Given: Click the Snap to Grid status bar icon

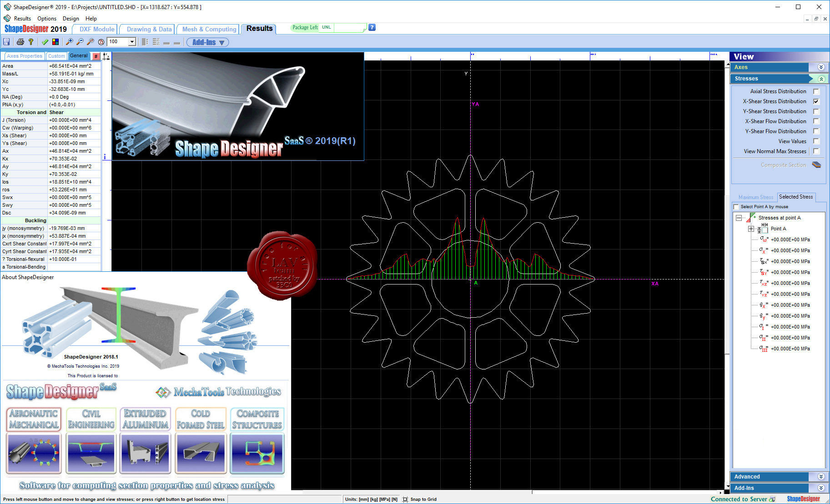Looking at the screenshot, I should tap(405, 499).
